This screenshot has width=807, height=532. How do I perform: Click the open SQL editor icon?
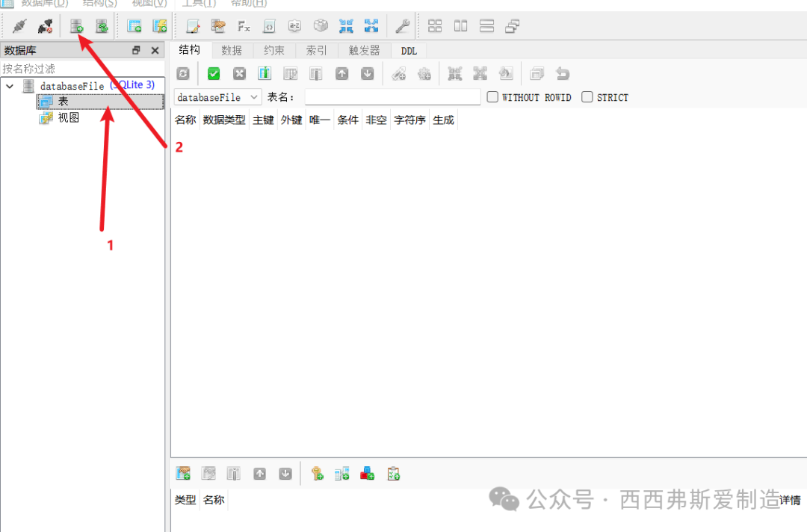pos(193,26)
